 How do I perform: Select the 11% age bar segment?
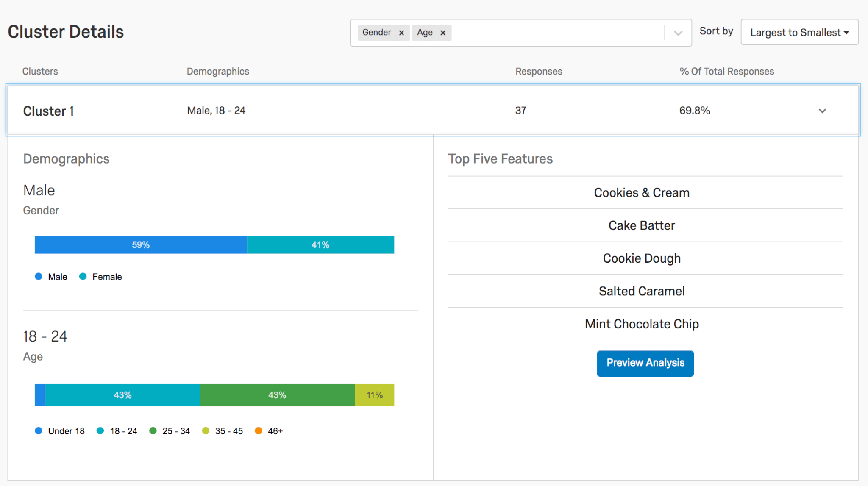pyautogui.click(x=375, y=395)
